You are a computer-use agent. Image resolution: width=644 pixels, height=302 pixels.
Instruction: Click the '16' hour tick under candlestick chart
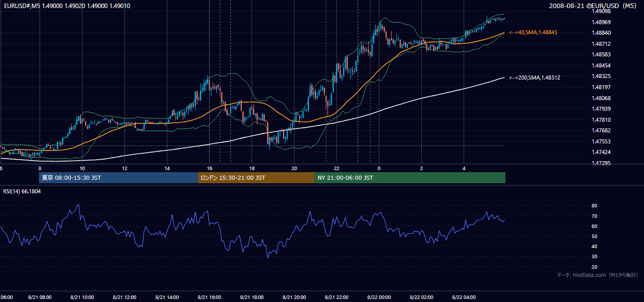[209, 168]
